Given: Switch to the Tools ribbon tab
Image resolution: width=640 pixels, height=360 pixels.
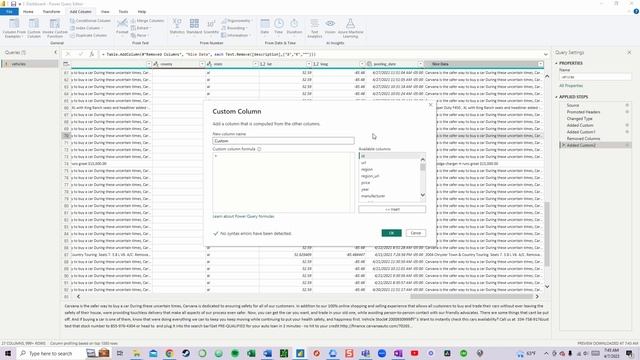Looking at the screenshot, I should [x=123, y=11].
